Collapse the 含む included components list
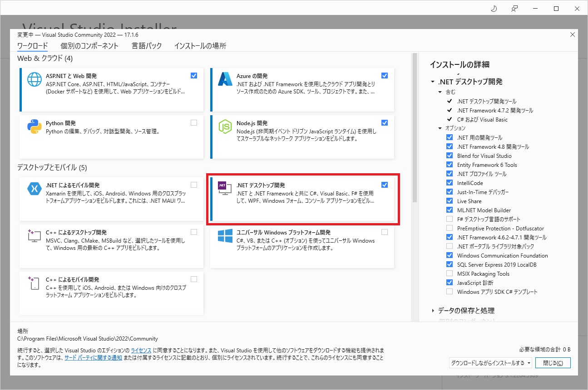This screenshot has width=588, height=390. pyautogui.click(x=440, y=92)
